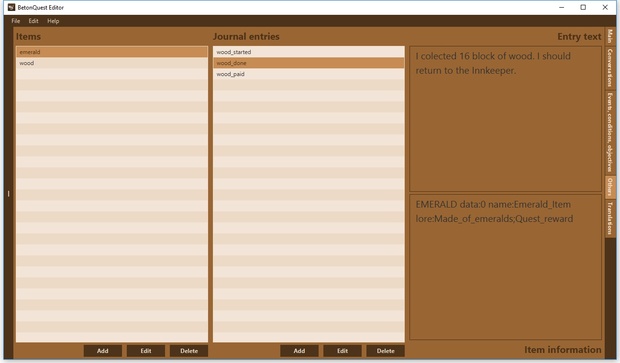Click the entry text about collecting wood
This screenshot has width=620, height=363.
click(493, 63)
